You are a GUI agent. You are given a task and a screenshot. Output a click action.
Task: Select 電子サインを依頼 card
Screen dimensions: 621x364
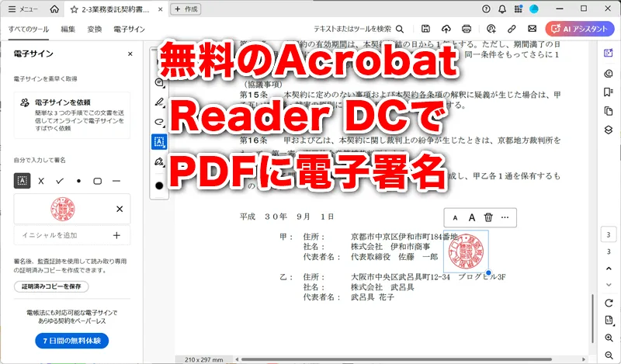coord(72,115)
